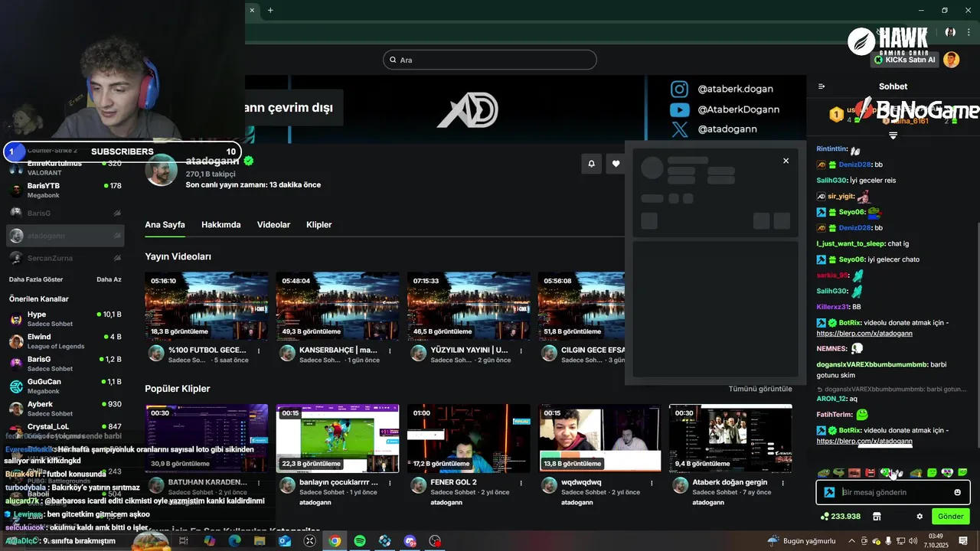Click the Ara search field
The width and height of the screenshot is (980, 551).
[490, 60]
